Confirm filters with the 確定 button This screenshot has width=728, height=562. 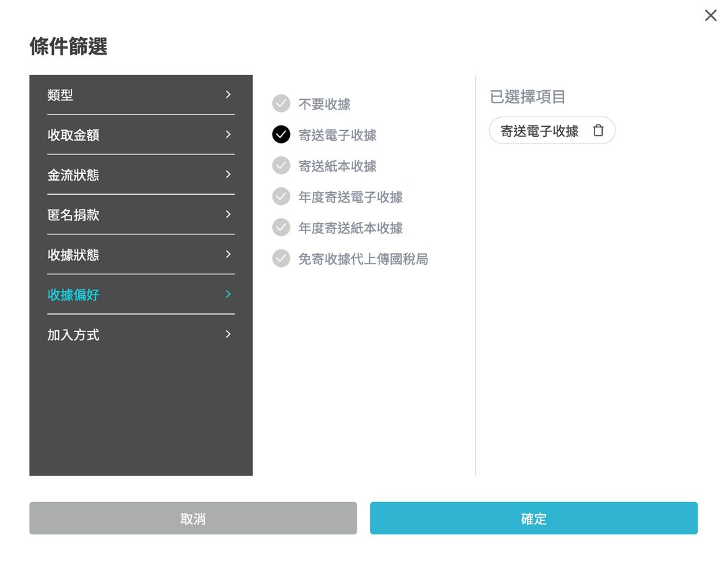pos(534,518)
